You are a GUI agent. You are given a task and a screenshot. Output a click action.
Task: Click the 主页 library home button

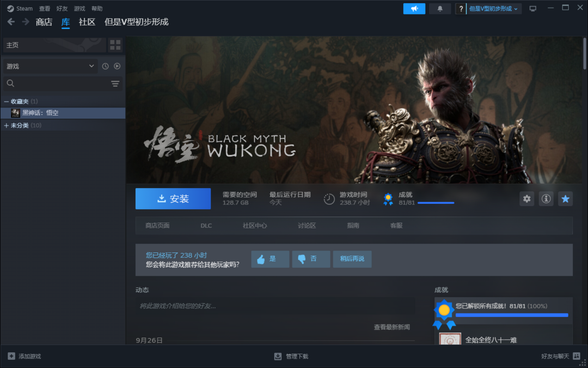point(54,45)
